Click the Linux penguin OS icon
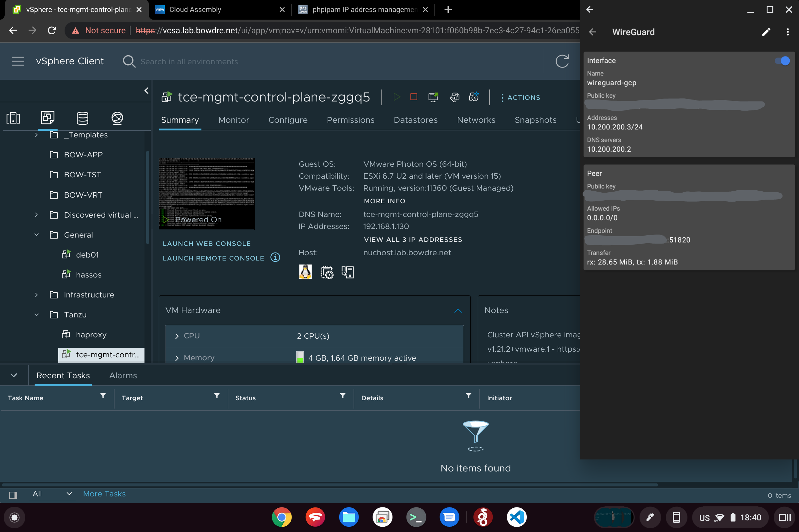 click(x=305, y=272)
